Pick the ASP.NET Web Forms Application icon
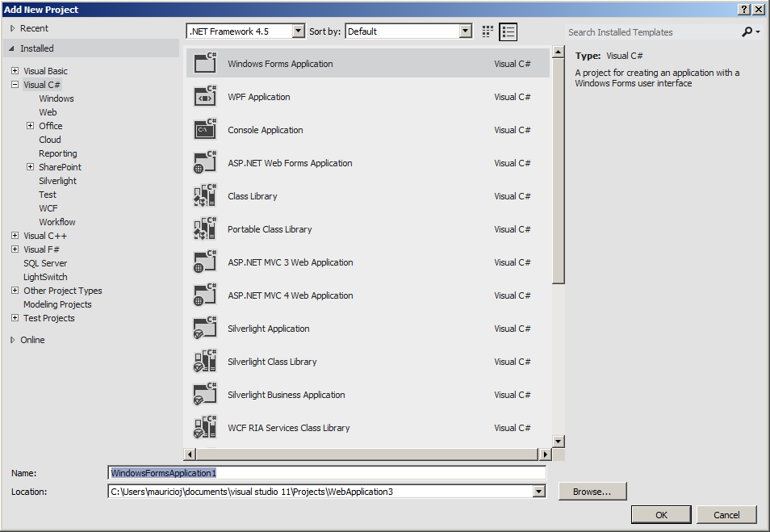This screenshot has height=532, width=770. coord(204,162)
